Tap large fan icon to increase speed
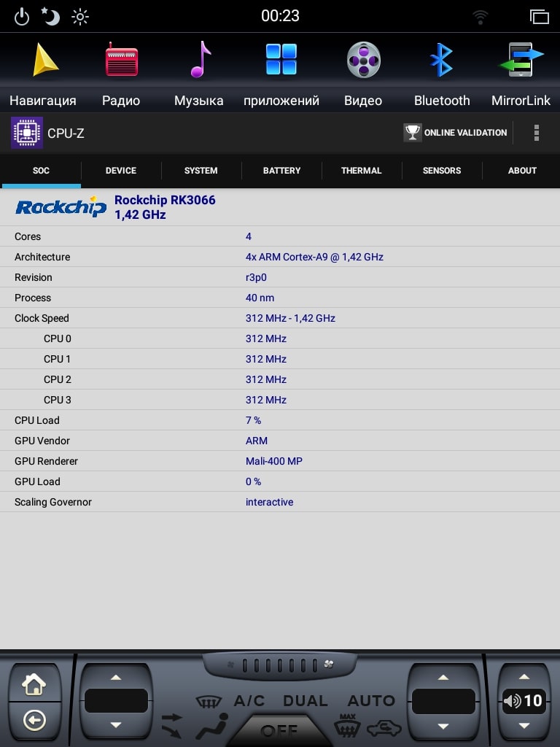560x747 pixels. click(329, 664)
